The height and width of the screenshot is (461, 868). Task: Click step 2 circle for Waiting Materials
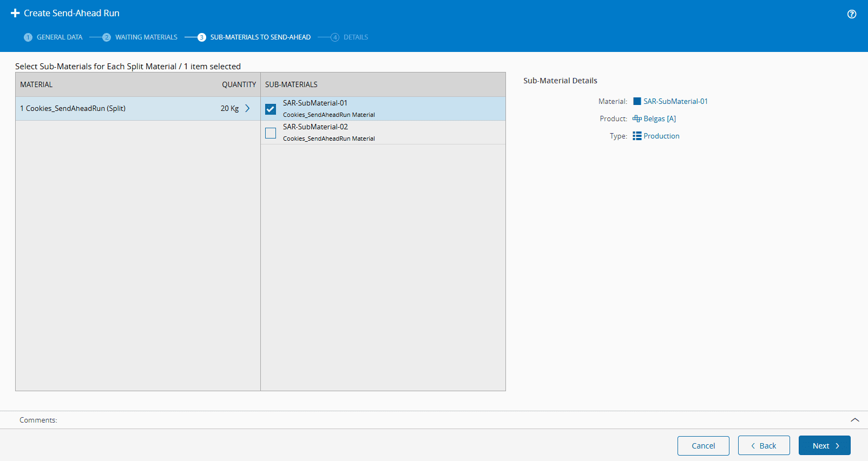click(x=107, y=37)
